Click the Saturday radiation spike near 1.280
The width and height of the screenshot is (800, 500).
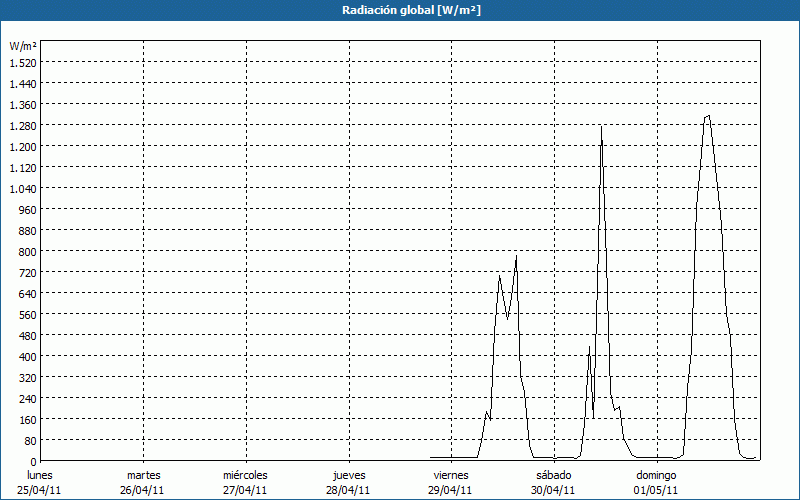click(602, 127)
